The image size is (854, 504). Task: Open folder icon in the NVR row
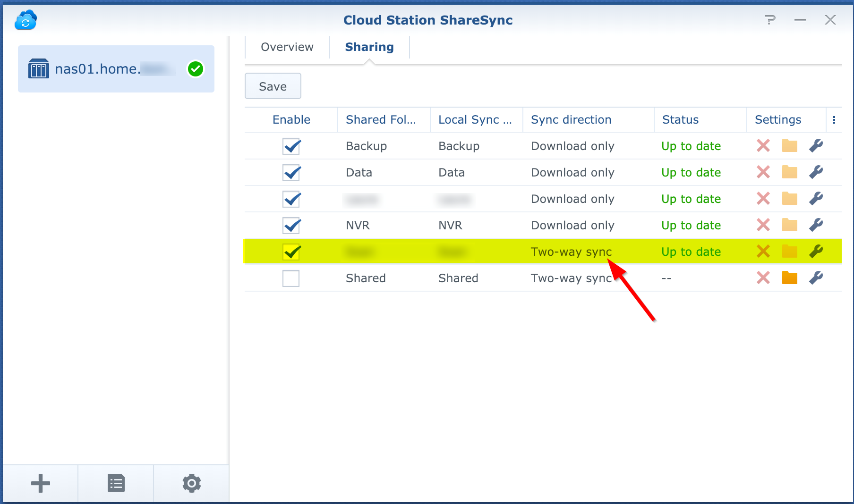pyautogui.click(x=790, y=225)
